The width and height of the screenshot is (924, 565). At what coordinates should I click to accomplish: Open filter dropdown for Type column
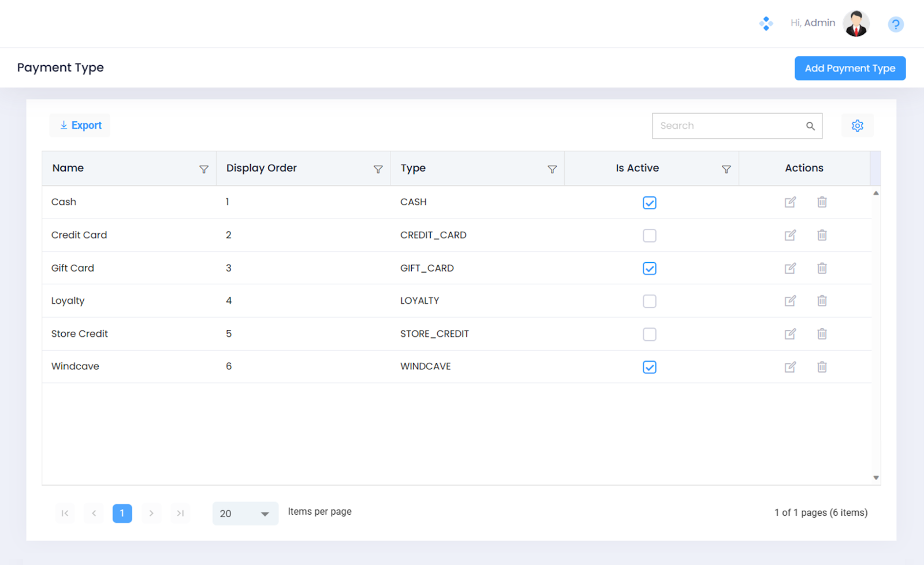(x=552, y=169)
